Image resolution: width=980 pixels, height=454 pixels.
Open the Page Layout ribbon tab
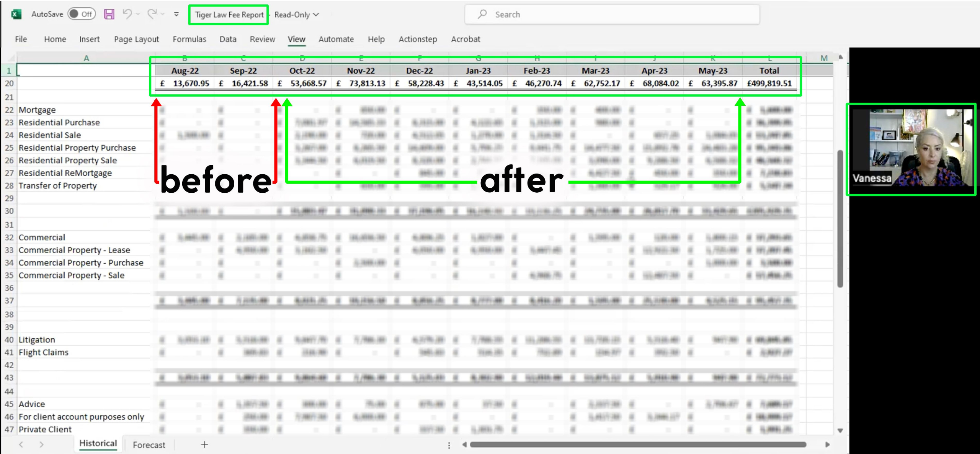point(136,39)
